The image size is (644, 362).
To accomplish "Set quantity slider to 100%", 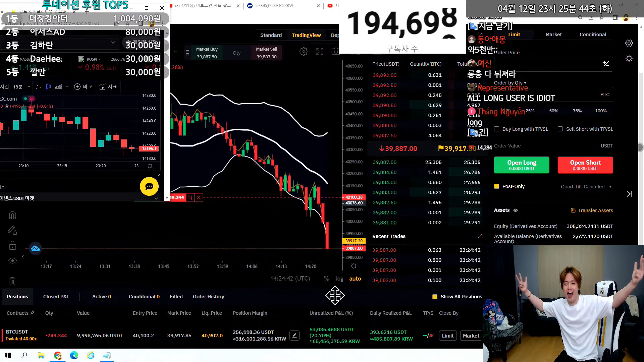I will tap(601, 111).
